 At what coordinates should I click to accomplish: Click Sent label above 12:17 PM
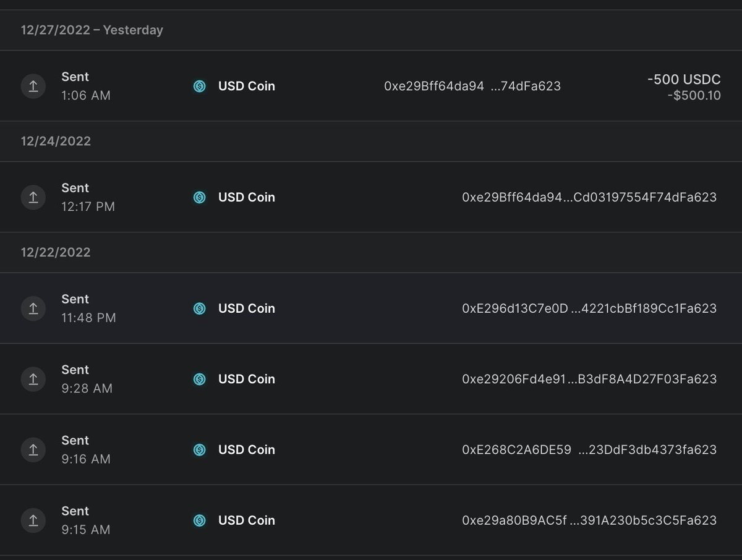[x=75, y=188]
